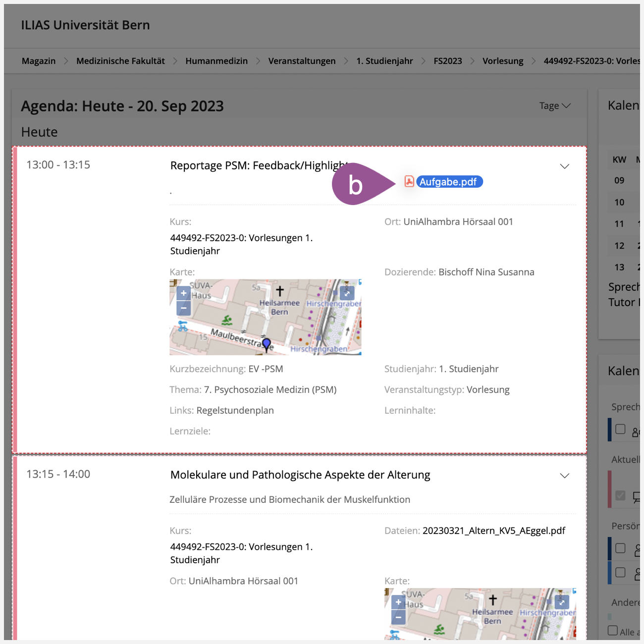The width and height of the screenshot is (644, 644).
Task: Click the Reportage PSM: Feedback/Highlight title
Action: point(258,165)
